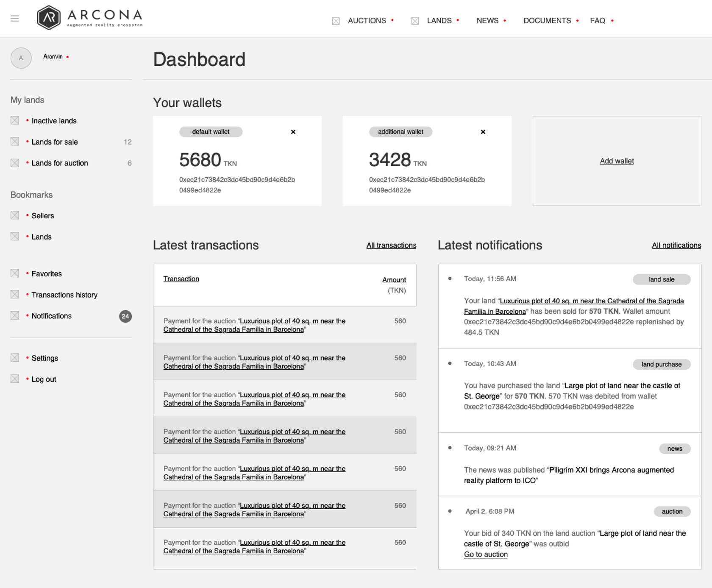
Task: Click the Auctions placeholder icon in header
Action: pos(336,21)
